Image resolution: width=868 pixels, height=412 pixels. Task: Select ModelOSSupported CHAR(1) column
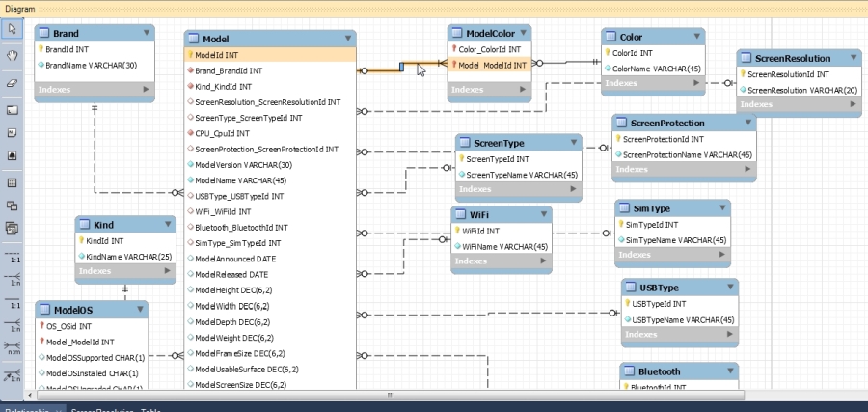coord(92,358)
